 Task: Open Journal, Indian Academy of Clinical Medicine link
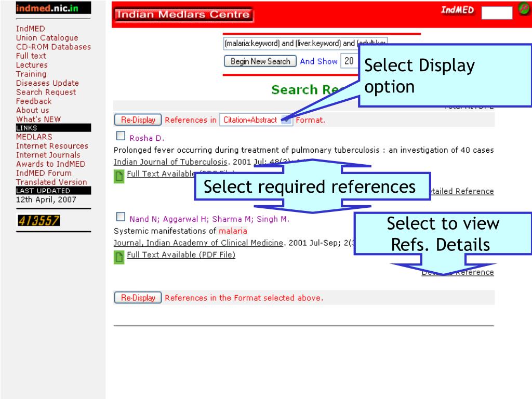pos(198,243)
